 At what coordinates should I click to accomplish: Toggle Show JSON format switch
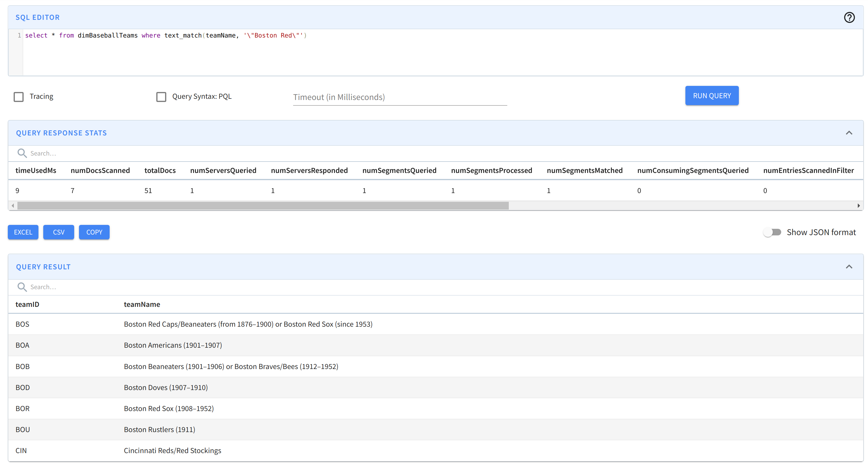point(772,232)
